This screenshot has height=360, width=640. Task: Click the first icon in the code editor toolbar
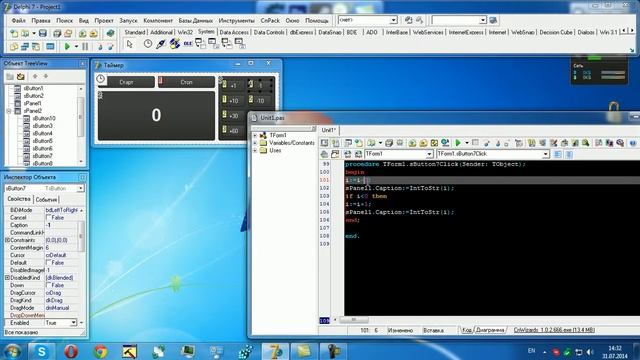tap(324, 142)
